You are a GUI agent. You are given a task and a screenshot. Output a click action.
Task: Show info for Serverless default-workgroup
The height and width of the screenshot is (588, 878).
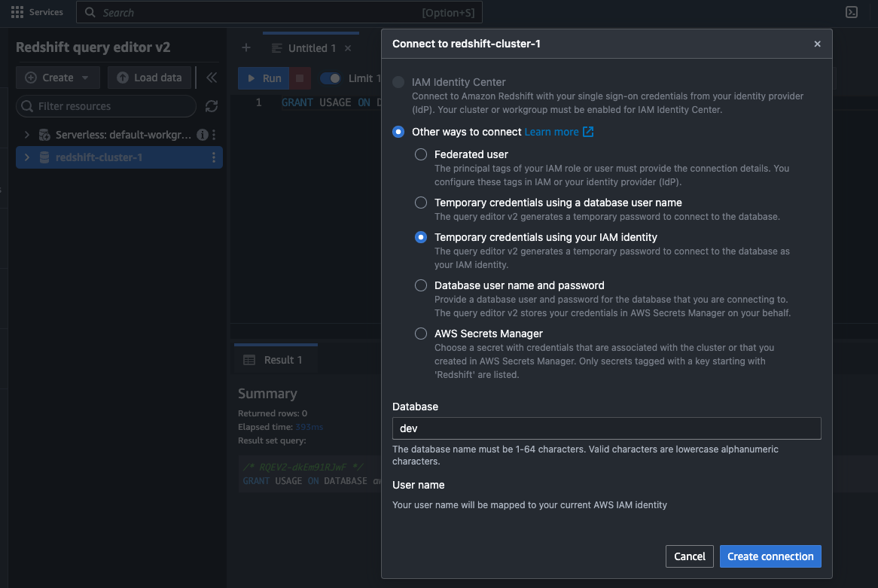coord(202,135)
